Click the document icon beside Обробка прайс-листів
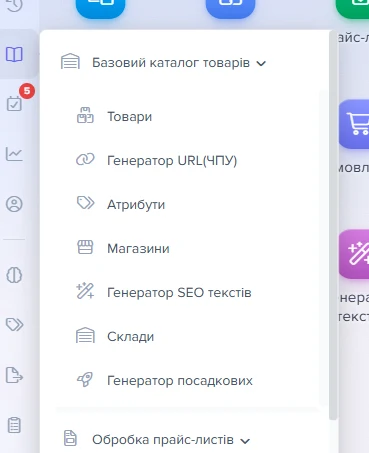Screen dimensions: 369x453 70,438
